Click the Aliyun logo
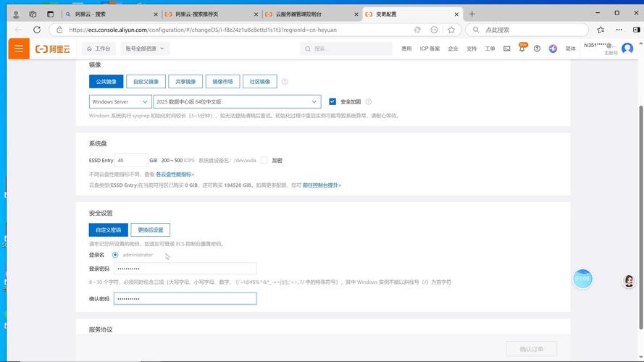The height and width of the screenshot is (362, 644). [53, 49]
